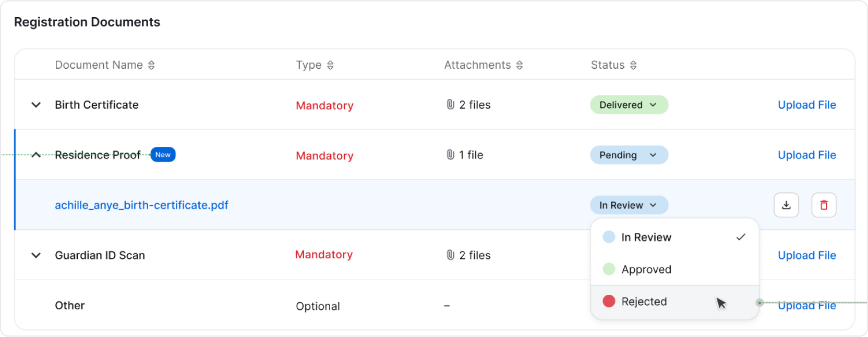868x337 pixels.
Task: Choose Approved in the status menu
Action: 646,269
